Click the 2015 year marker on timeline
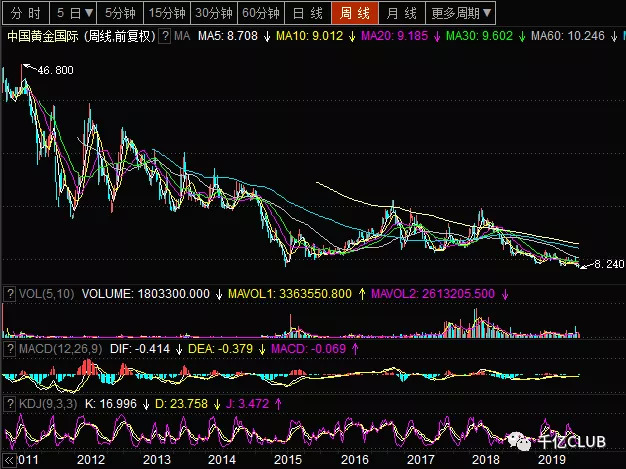 click(x=288, y=460)
